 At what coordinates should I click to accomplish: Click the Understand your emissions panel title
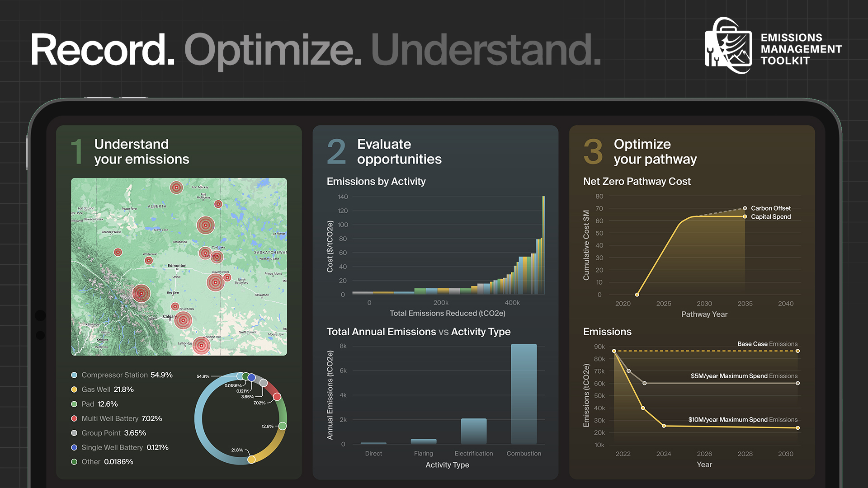pyautogui.click(x=142, y=151)
